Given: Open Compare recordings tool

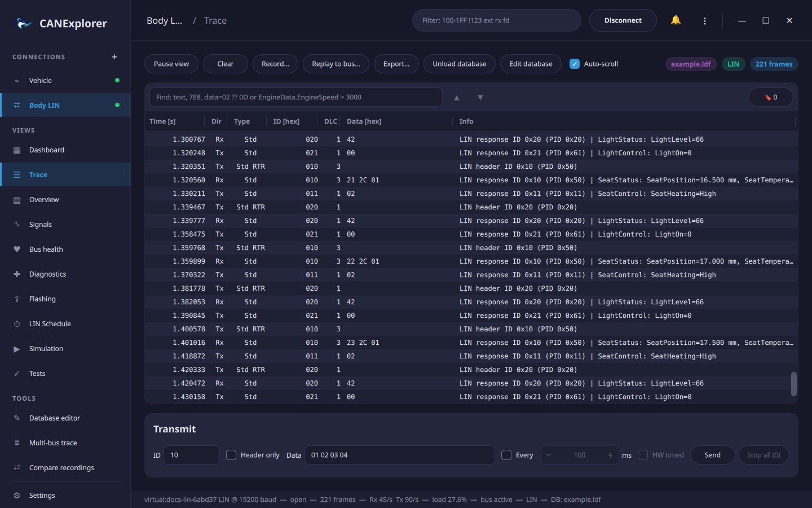Looking at the screenshot, I should (65, 468).
